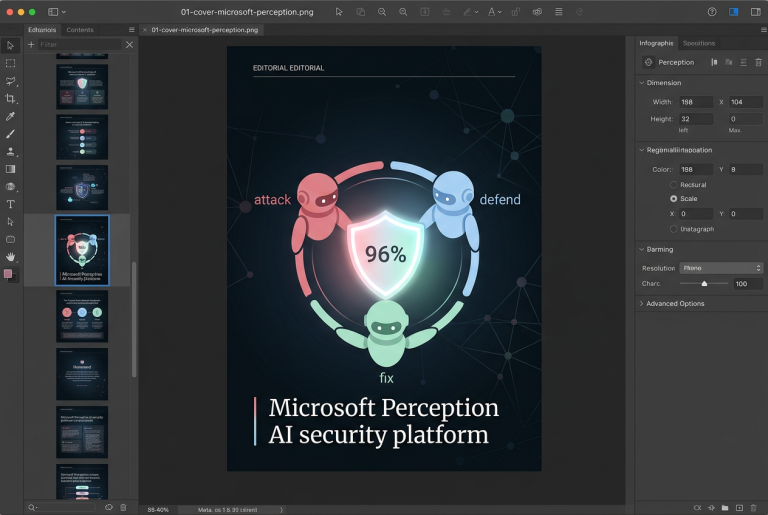Select the paint brush tool
The width and height of the screenshot is (768, 515).
tap(10, 134)
